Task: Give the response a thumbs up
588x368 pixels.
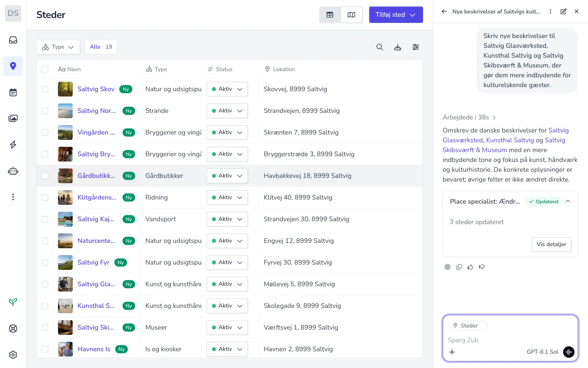Action: (x=470, y=267)
